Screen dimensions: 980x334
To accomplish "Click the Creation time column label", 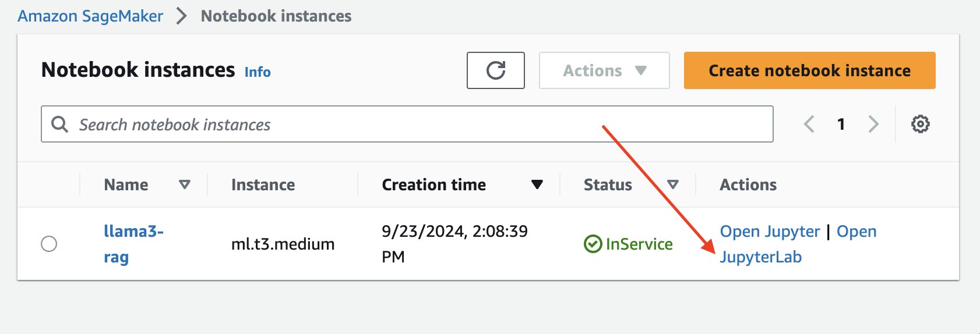I will click(433, 184).
